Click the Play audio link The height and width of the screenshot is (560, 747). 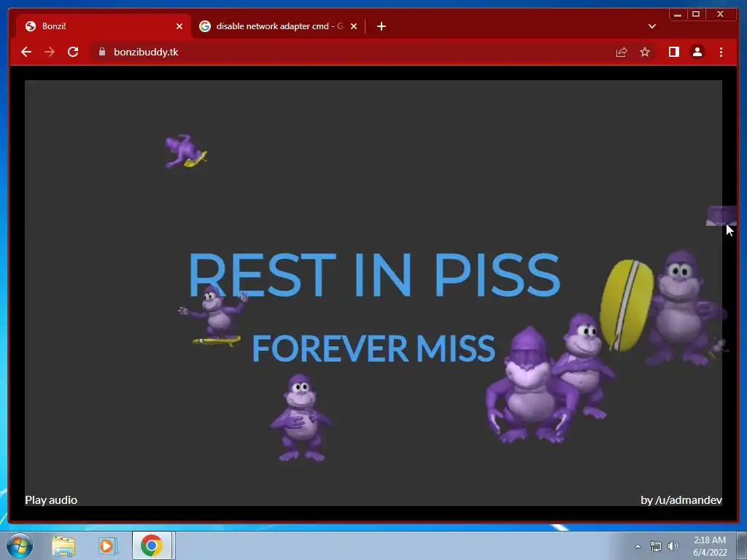point(51,500)
